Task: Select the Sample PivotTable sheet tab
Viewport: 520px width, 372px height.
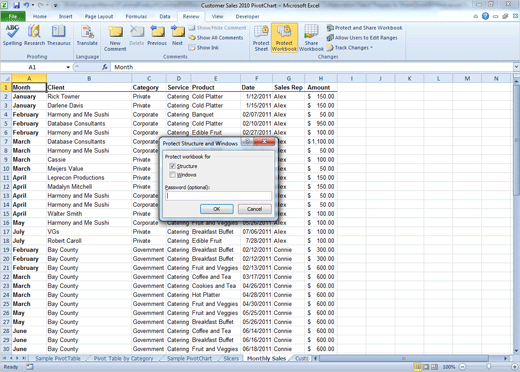Action: point(58,358)
